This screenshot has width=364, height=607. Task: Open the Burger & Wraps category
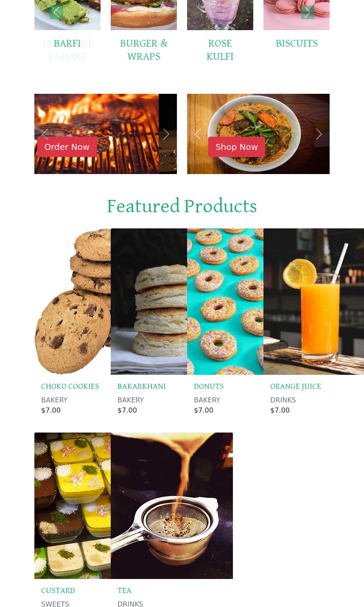click(144, 50)
